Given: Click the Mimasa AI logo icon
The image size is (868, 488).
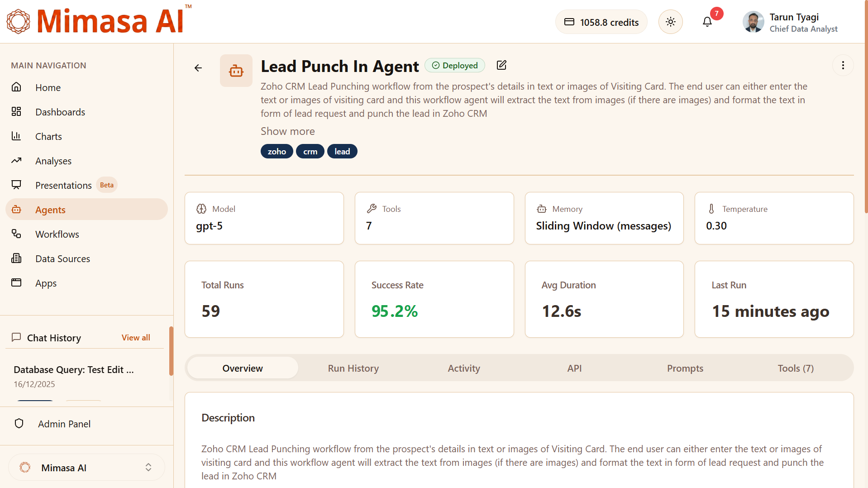Looking at the screenshot, I should (18, 21).
